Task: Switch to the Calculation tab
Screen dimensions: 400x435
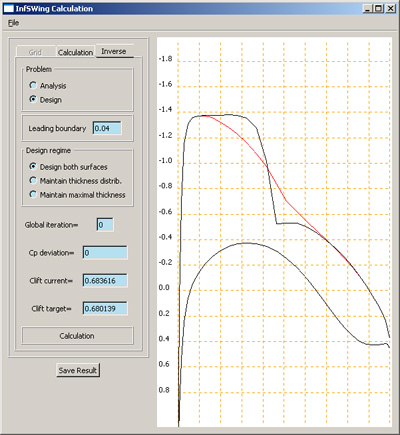Action: click(x=75, y=52)
